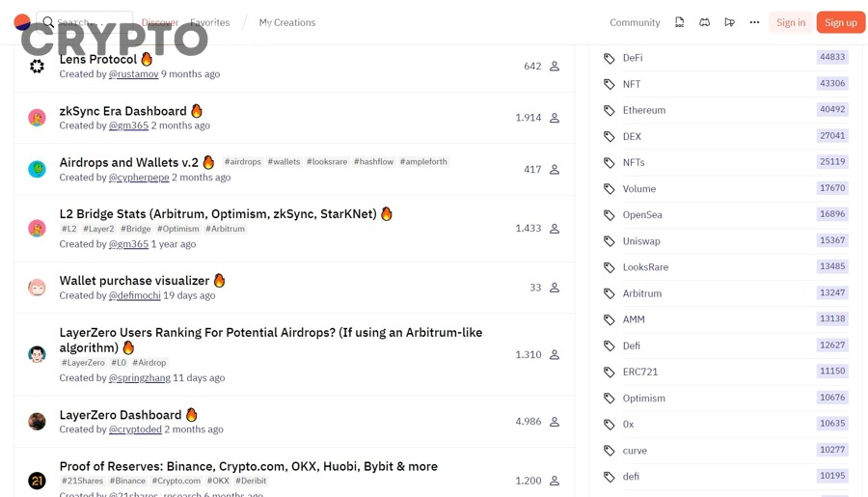This screenshot has width=868, height=497.
Task: Click the Sign in button
Action: pyautogui.click(x=791, y=23)
